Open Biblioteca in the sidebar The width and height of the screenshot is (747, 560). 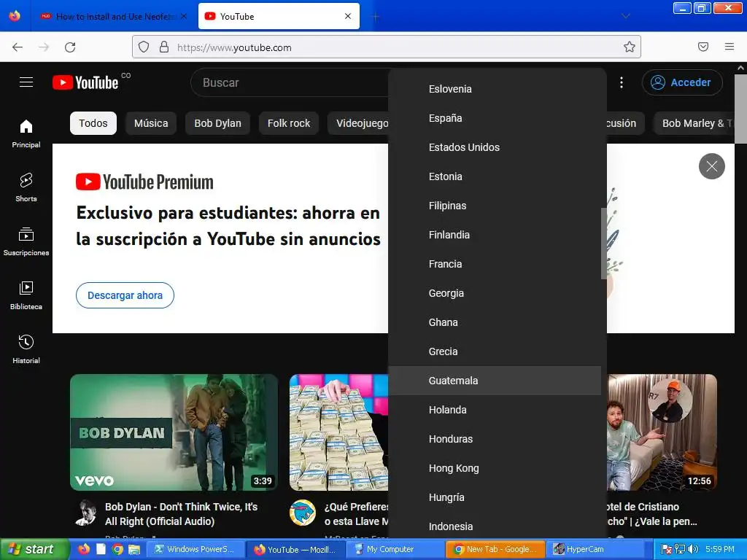26,296
